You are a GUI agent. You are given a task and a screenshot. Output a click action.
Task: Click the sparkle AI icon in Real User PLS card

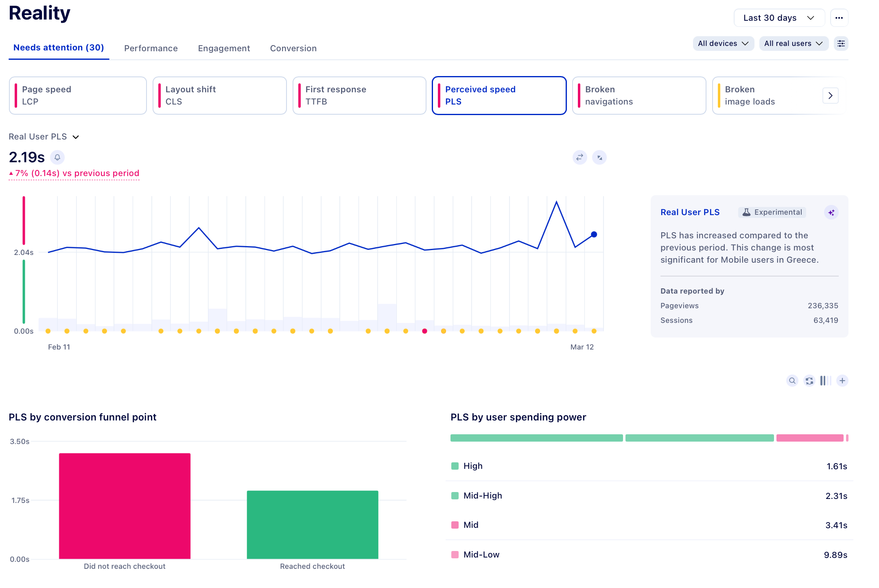(831, 212)
